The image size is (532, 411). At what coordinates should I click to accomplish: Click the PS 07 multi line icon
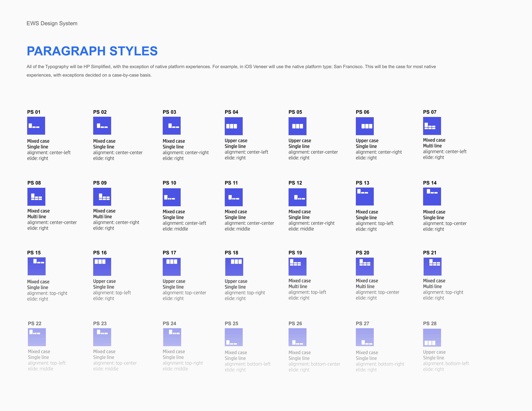432,126
